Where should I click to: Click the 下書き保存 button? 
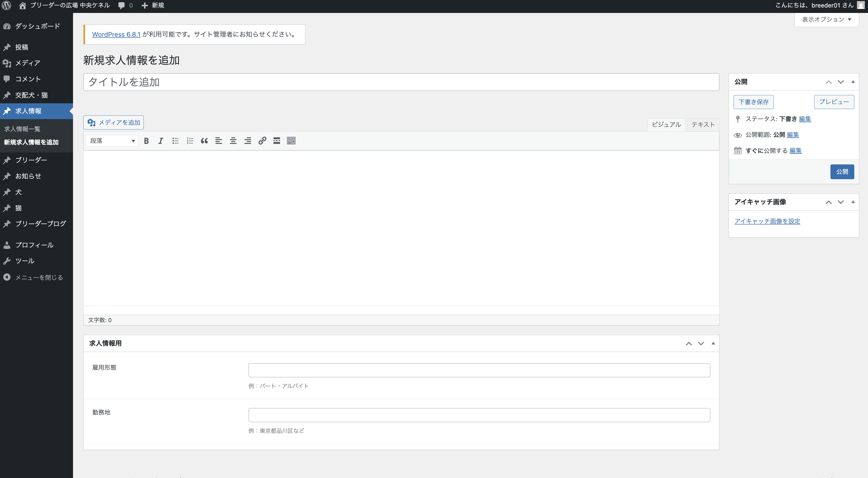click(754, 102)
